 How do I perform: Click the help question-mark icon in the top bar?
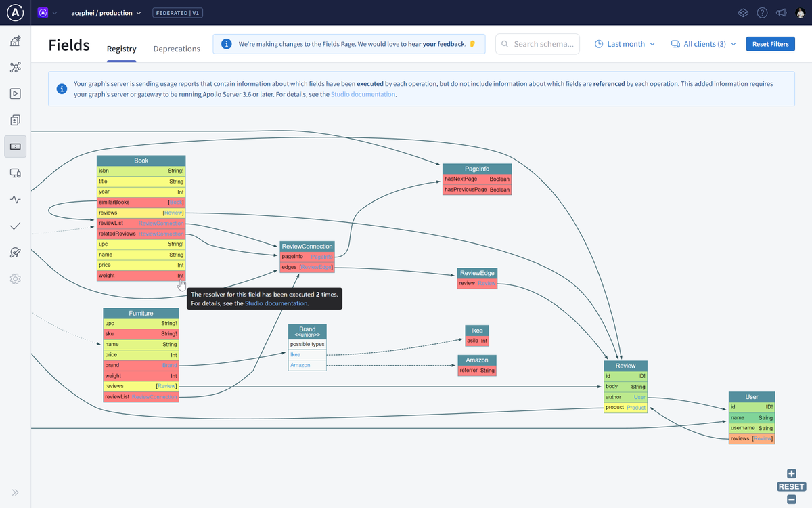pyautogui.click(x=762, y=12)
